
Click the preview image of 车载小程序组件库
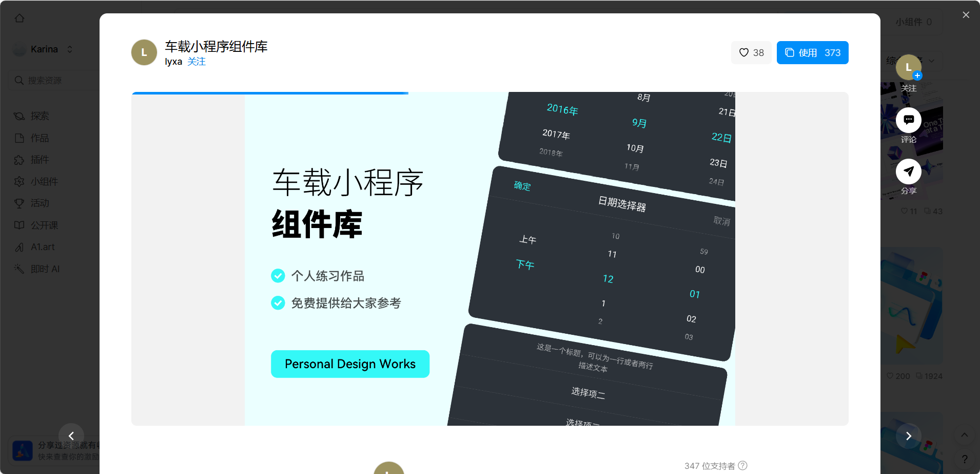click(x=490, y=260)
